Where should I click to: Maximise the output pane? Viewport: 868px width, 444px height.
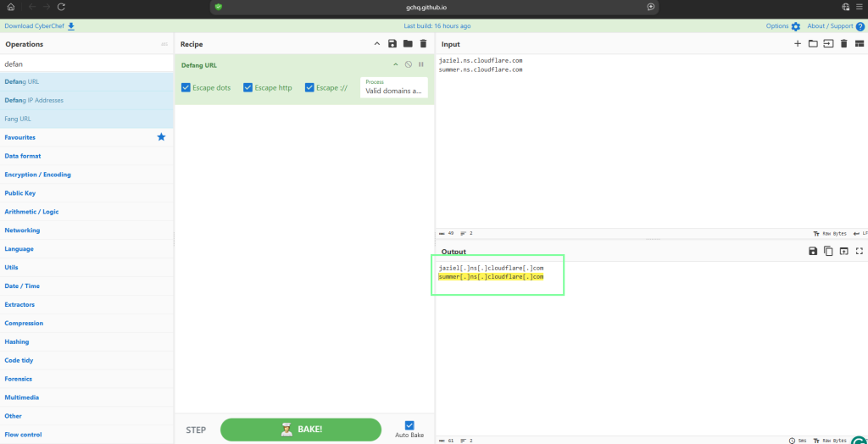coord(860,251)
